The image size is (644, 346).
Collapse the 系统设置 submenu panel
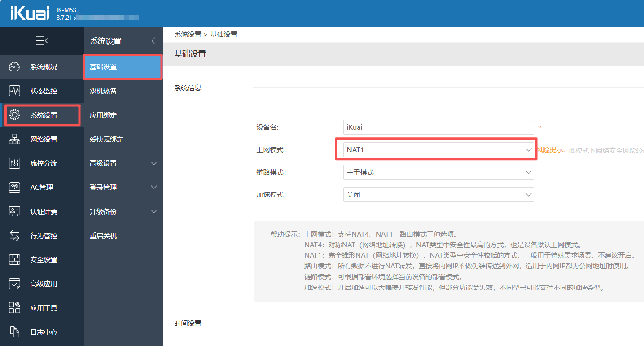point(153,41)
